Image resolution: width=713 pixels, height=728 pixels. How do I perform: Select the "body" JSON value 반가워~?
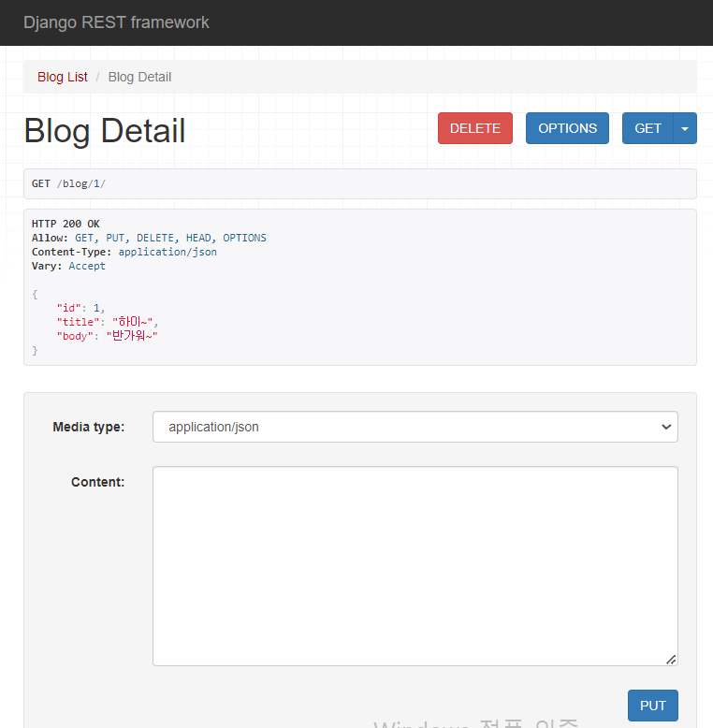coord(132,335)
